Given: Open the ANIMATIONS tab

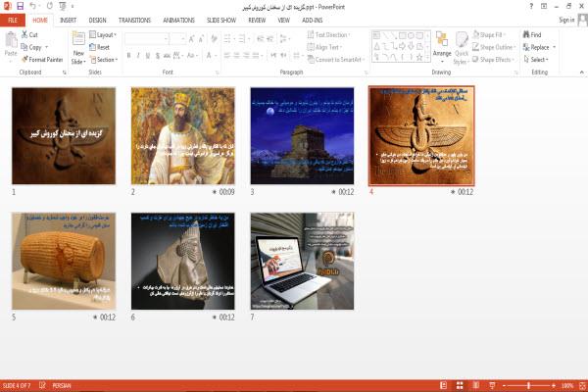Looking at the screenshot, I should pos(179,21).
